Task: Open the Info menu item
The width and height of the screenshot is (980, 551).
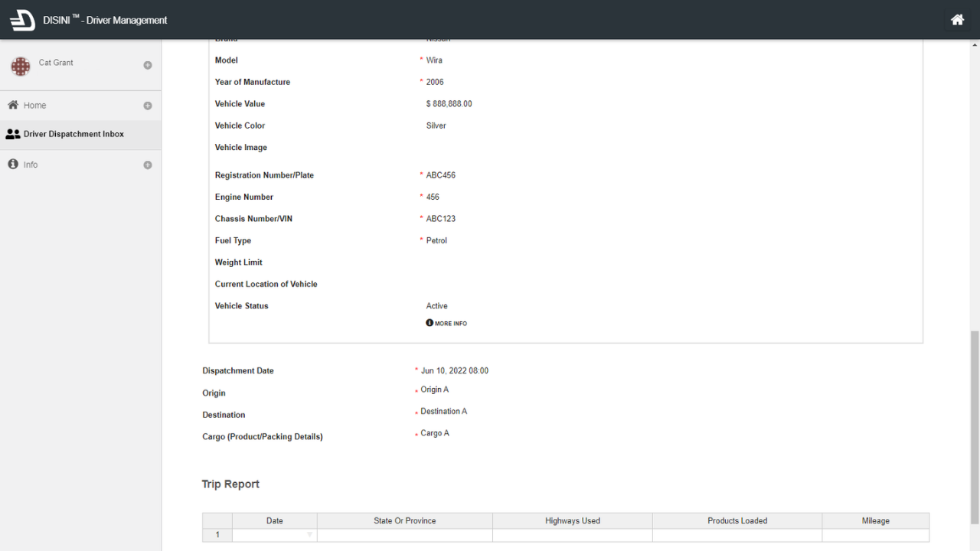Action: 31,165
